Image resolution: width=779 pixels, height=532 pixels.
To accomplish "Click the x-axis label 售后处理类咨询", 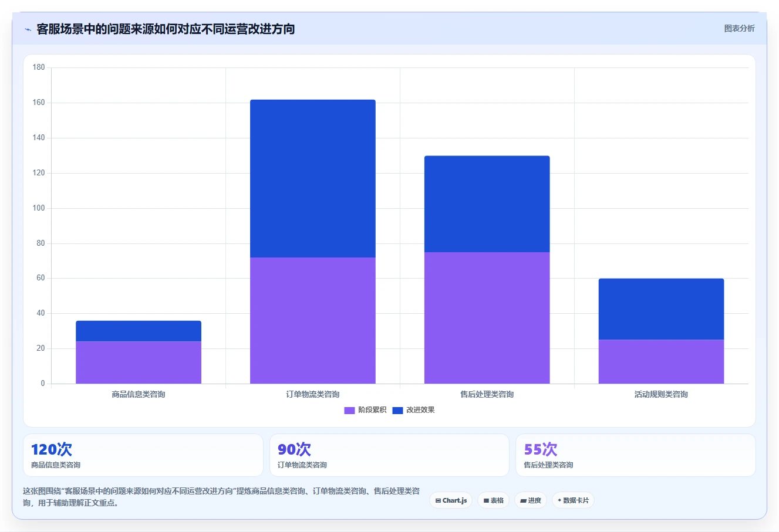I will 487,394.
